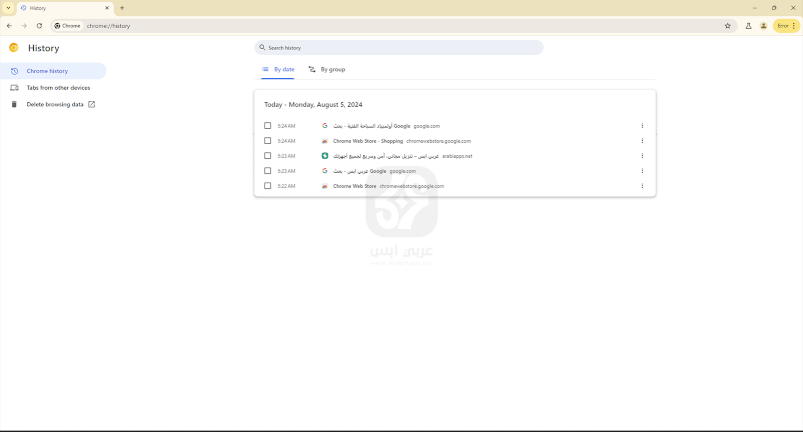Click the external link icon beside Delete browsing data
The width and height of the screenshot is (803, 432).
click(x=92, y=104)
